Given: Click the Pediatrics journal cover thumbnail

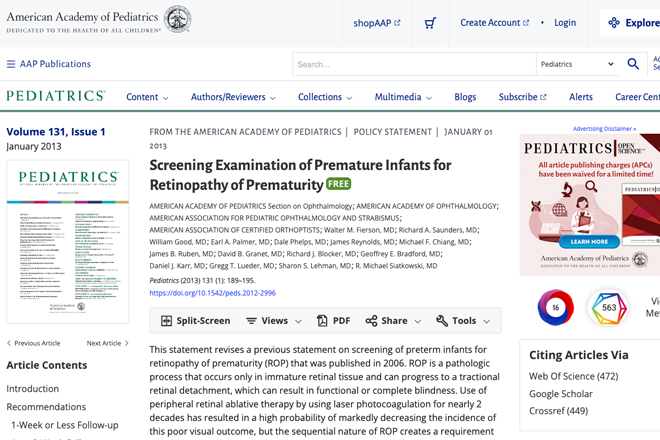Looking at the screenshot, I should [x=68, y=242].
